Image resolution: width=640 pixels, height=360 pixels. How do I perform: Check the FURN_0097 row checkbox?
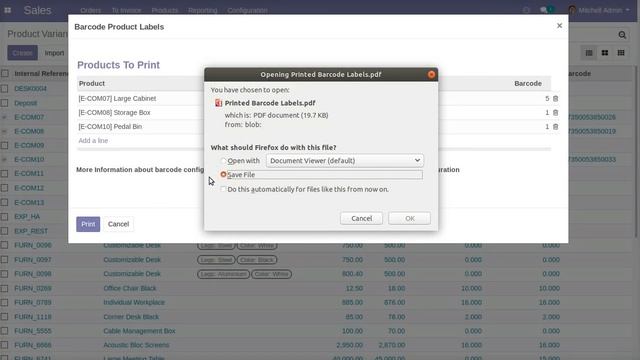[4, 260]
